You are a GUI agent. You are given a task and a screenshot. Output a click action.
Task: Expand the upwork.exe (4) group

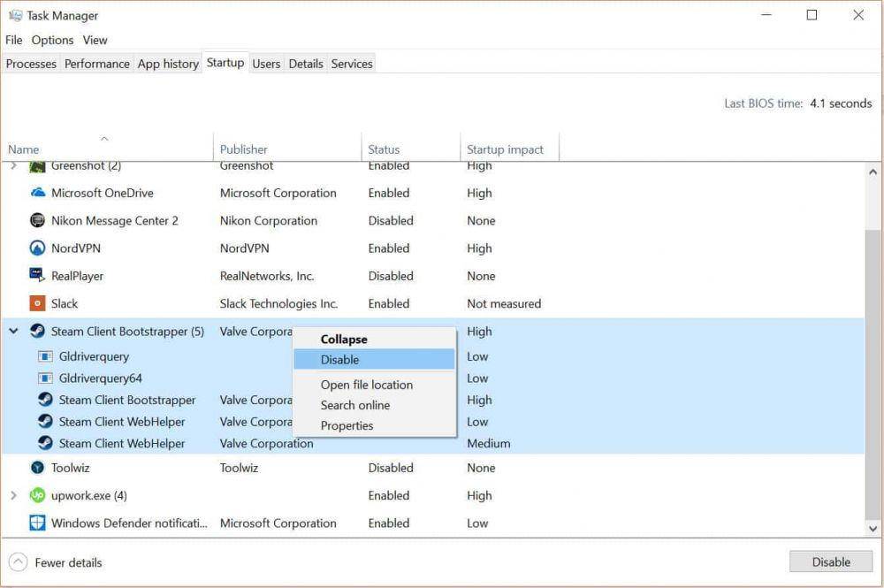(13, 495)
